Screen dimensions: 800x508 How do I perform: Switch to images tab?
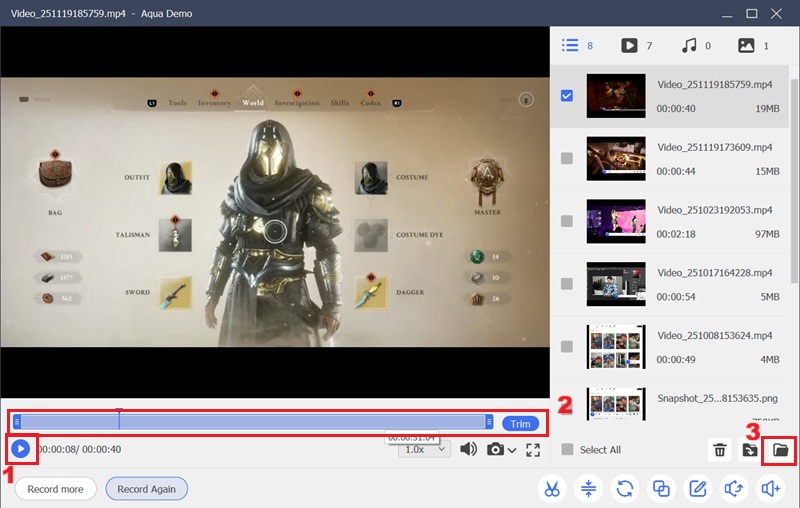(754, 45)
